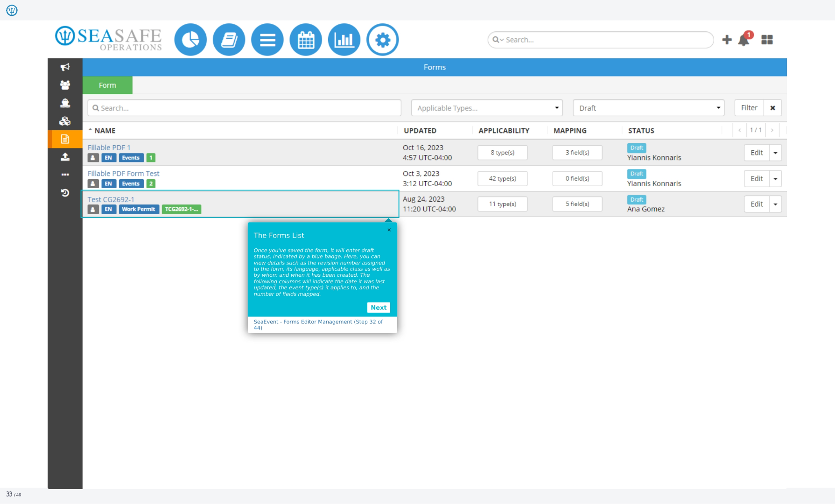Click the 5 field(s) button

click(577, 204)
